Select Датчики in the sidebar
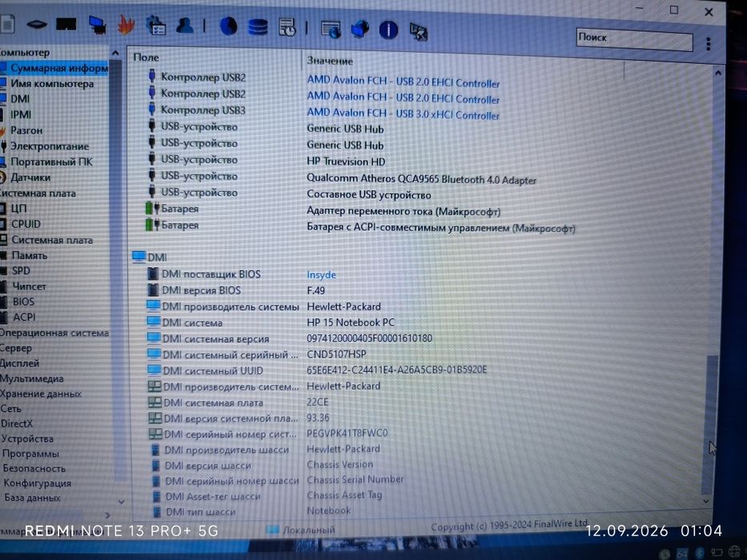 pos(30,177)
